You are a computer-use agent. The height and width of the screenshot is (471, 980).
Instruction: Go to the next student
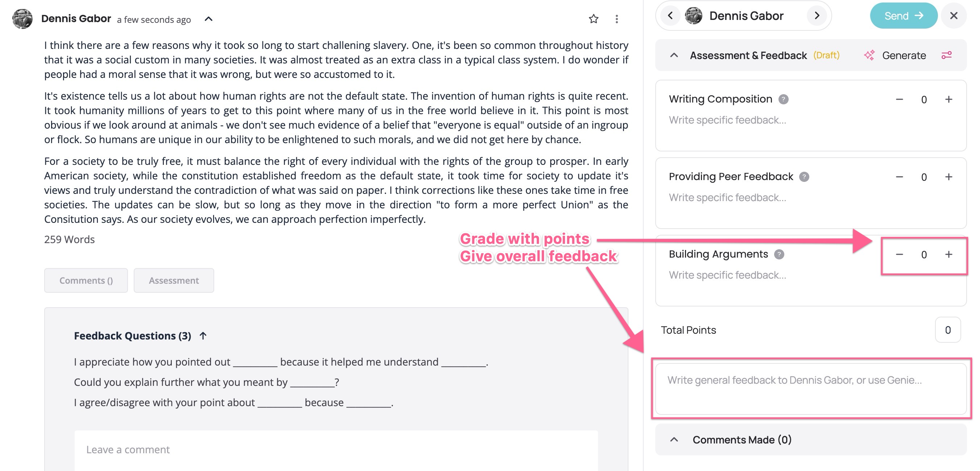pos(817,16)
